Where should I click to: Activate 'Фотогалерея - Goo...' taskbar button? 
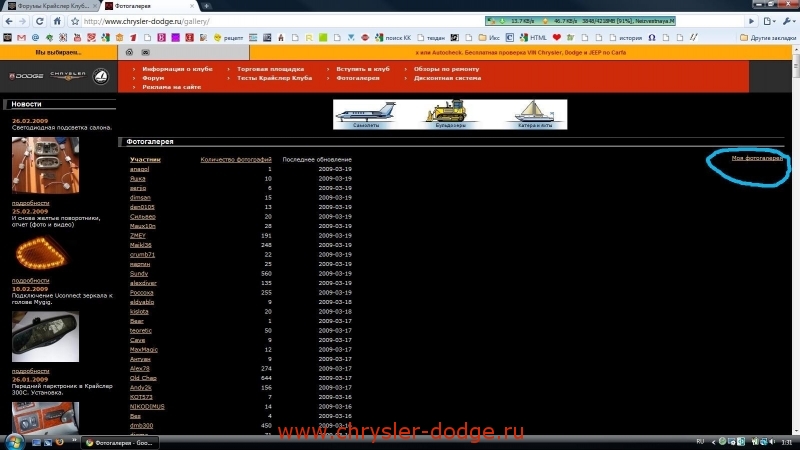(120, 443)
